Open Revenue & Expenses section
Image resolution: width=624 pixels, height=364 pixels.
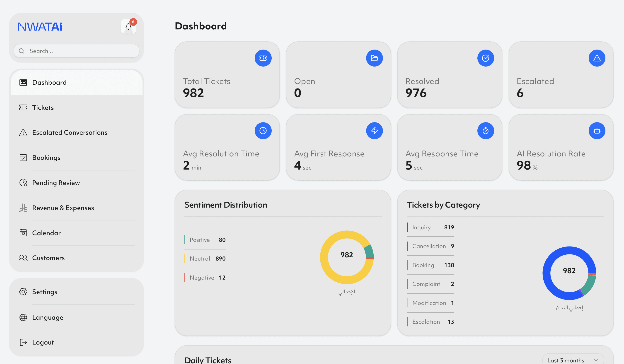63,208
